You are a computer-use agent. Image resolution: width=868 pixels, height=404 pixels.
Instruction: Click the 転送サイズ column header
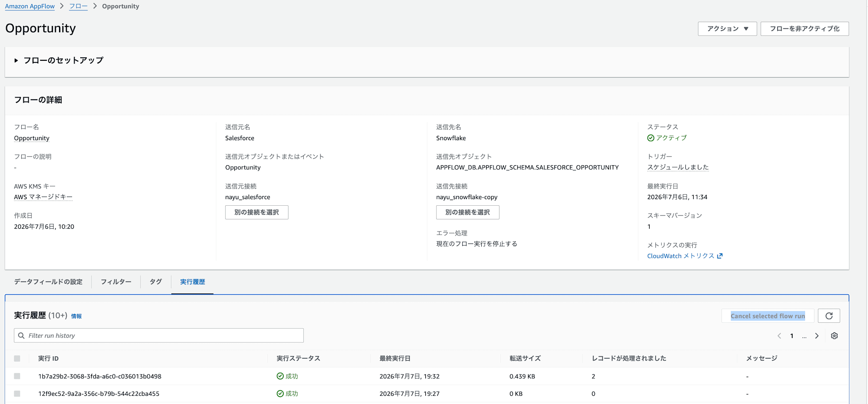click(525, 358)
